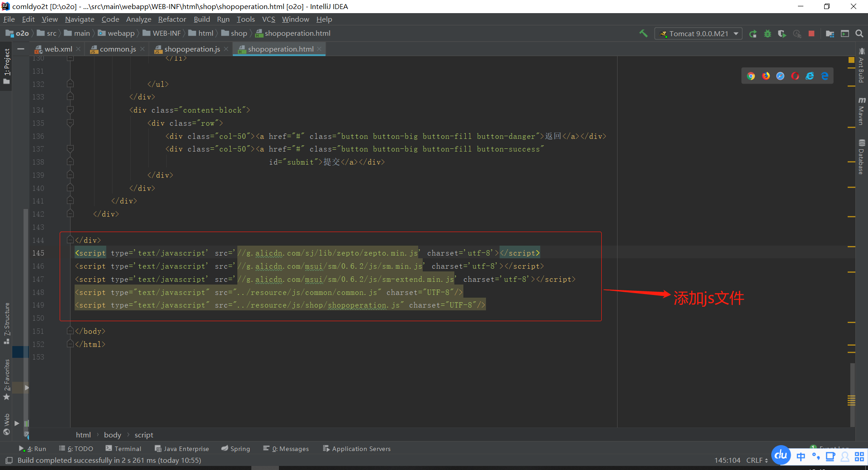This screenshot has width=868, height=470.
Task: Click the body element breadcrumb
Action: pos(113,435)
